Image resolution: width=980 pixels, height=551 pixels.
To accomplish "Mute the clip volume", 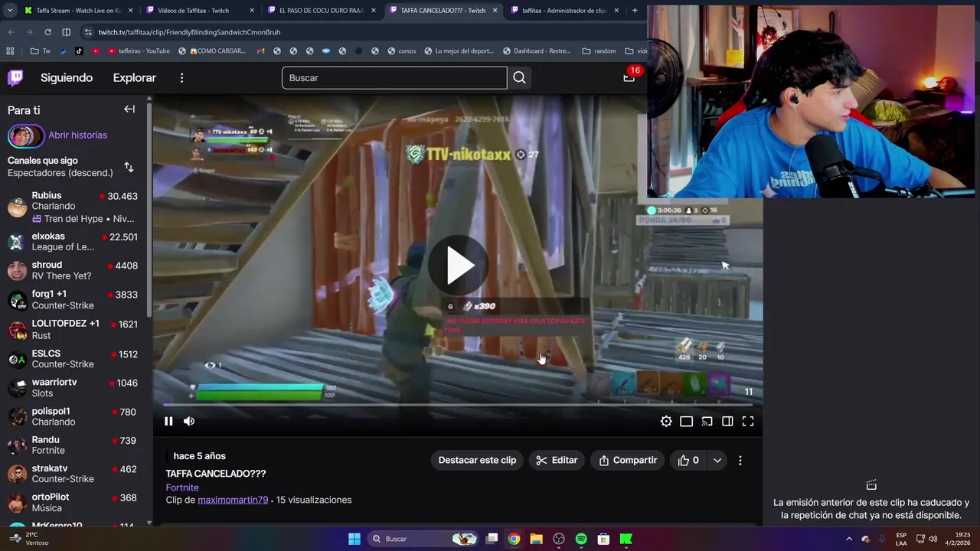I will coord(189,421).
